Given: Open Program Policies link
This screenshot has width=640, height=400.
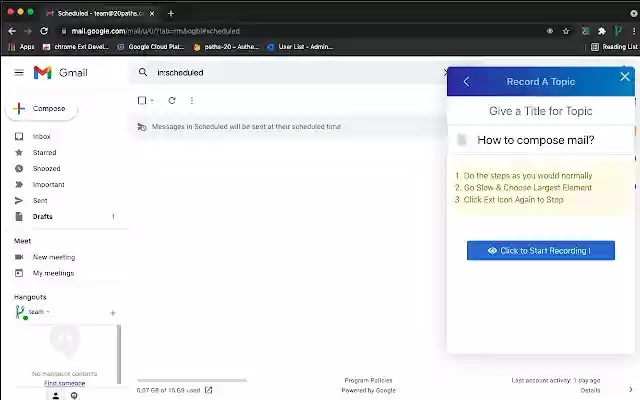Looking at the screenshot, I should [368, 380].
